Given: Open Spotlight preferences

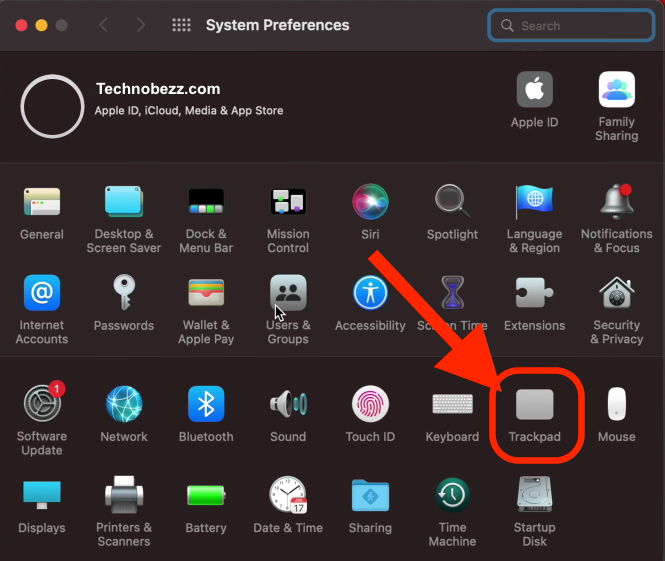Looking at the screenshot, I should (453, 202).
